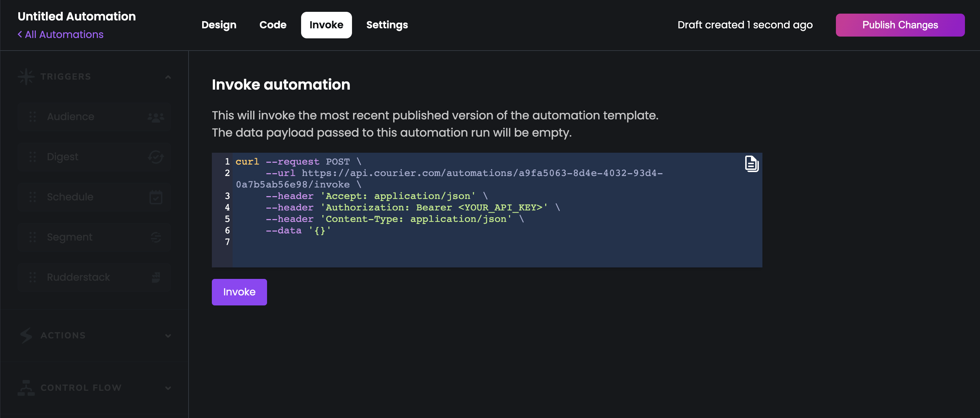
Task: Click the empty line 7 in code editor
Action: [497, 242]
